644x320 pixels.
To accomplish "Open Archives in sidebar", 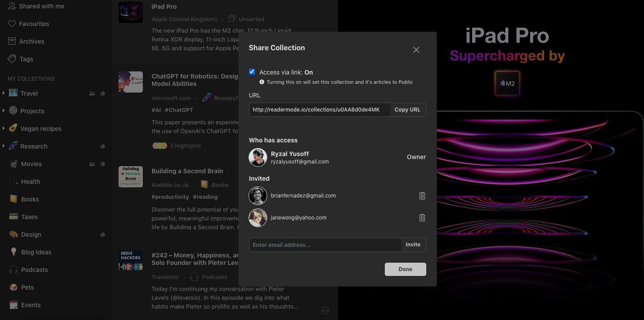I will 31,41.
